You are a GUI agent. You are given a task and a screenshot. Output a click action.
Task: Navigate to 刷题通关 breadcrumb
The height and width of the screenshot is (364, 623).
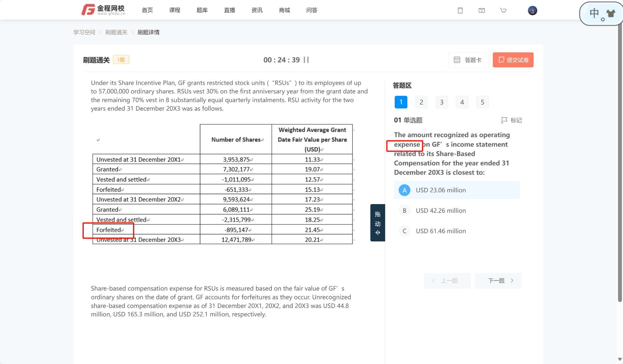click(116, 32)
